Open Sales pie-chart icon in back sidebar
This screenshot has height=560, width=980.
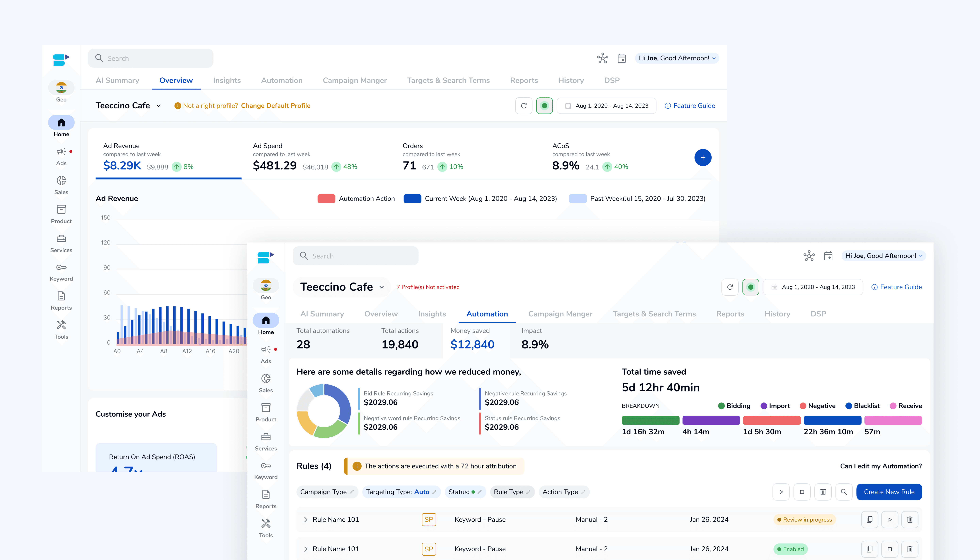point(61,180)
